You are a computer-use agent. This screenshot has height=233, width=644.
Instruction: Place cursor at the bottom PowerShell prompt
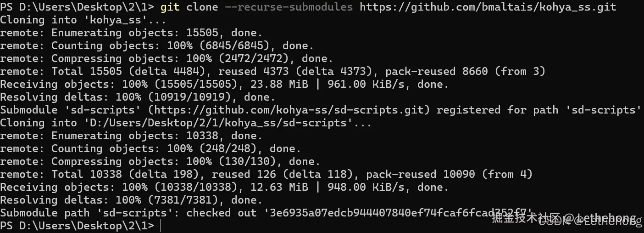tap(161, 226)
